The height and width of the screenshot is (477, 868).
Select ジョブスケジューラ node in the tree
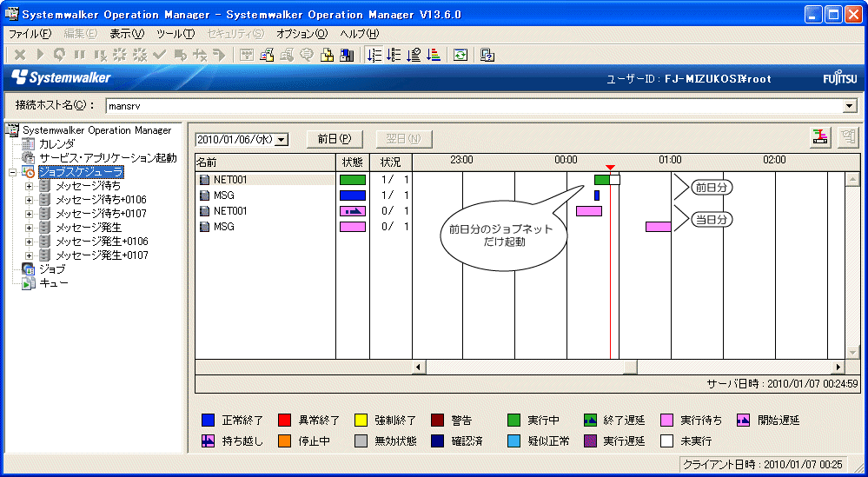[x=81, y=172]
